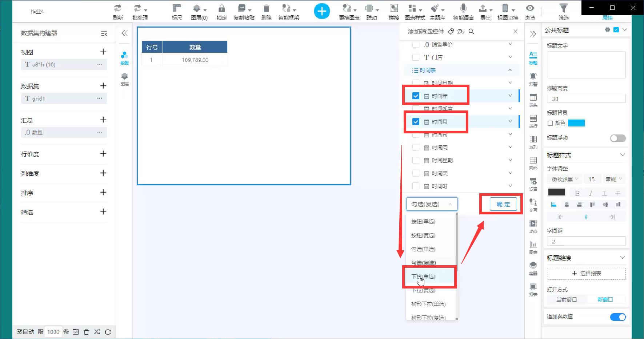Screen dimensions: 644x339
Task: Uncheck the 公共标题 blue checkbox
Action: (616, 30)
